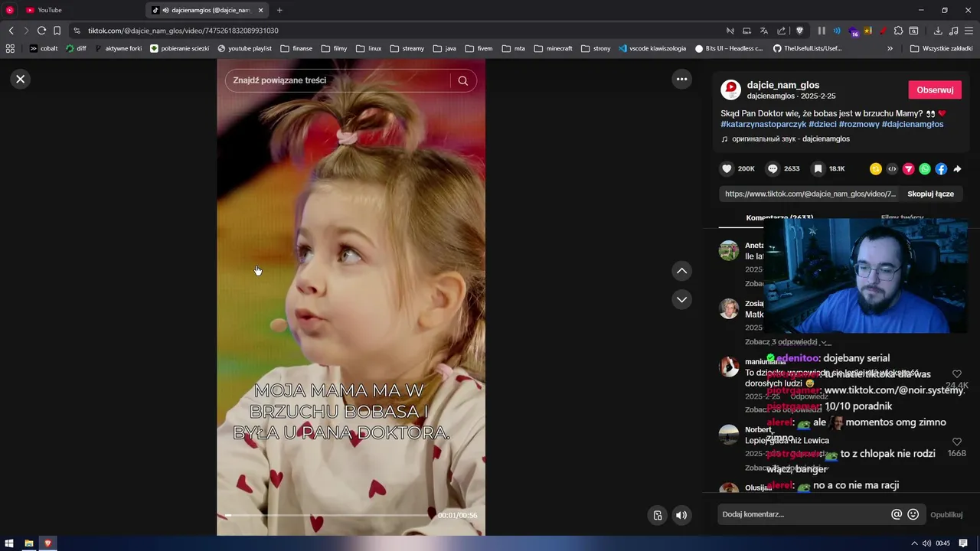Viewport: 980px width, 551px height.
Task: Seek on the video progress bar
Action: pyautogui.click(x=328, y=515)
